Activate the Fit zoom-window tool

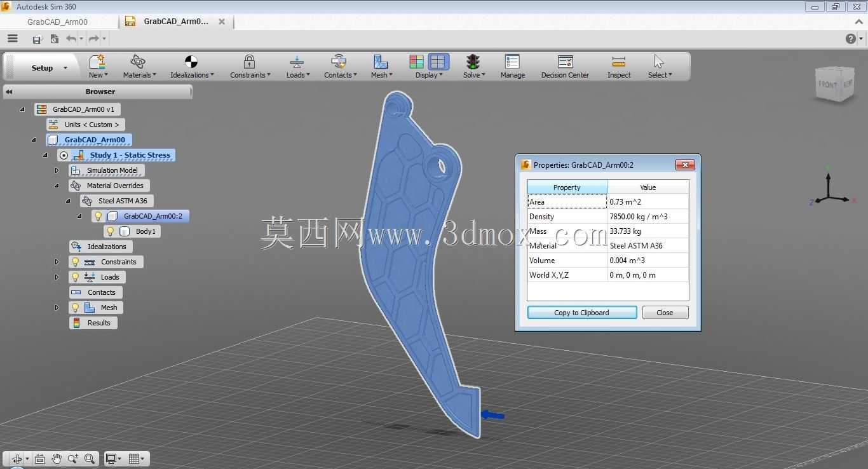90,459
